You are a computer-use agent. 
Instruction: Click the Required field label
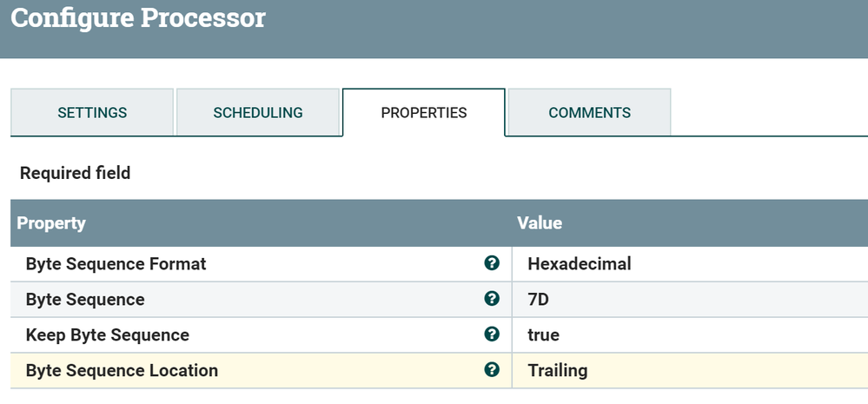76,173
